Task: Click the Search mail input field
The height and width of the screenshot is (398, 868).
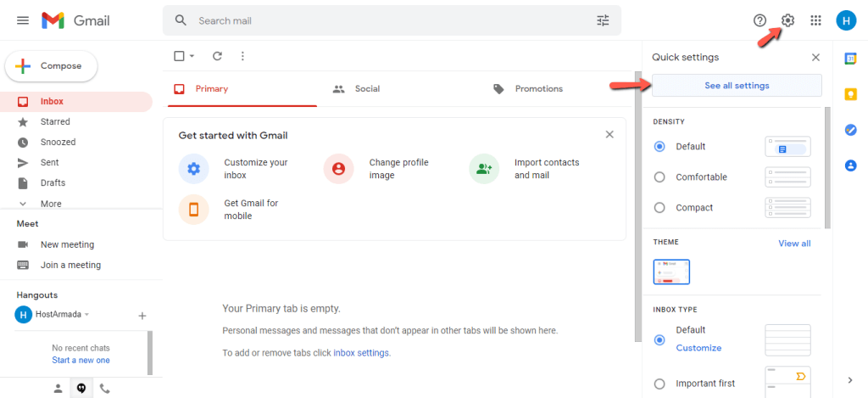Action: tap(392, 20)
